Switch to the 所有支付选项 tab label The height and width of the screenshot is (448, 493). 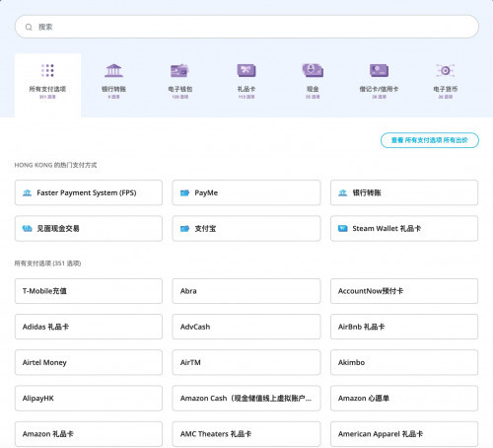[x=47, y=89]
